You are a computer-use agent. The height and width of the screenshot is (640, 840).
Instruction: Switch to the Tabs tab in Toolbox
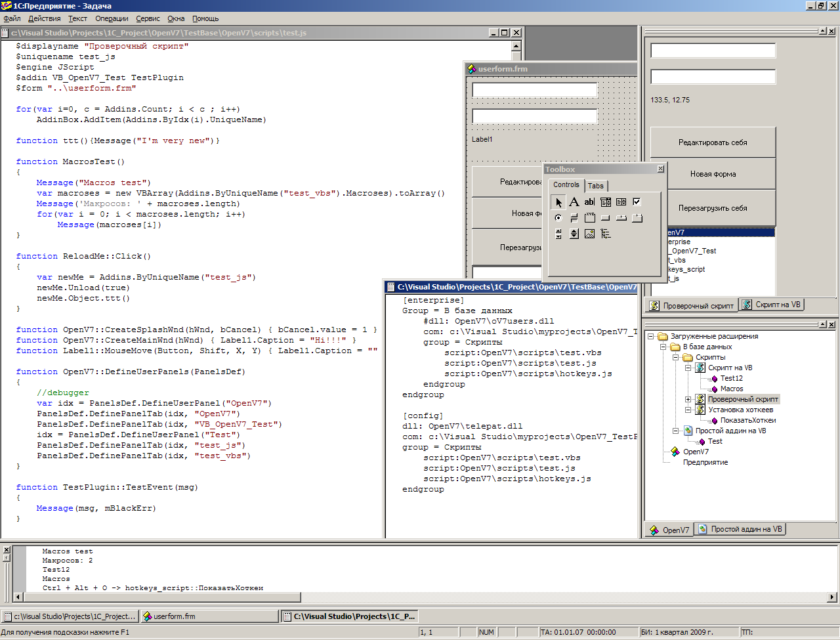point(596,186)
